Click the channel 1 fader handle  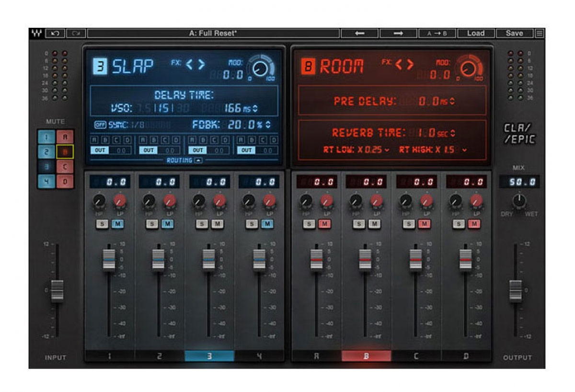(109, 260)
